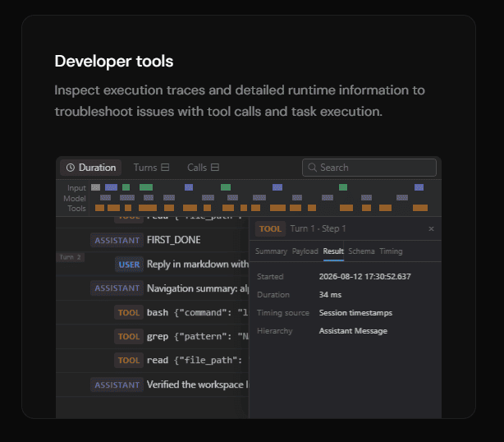
Task: Select the TOOL grep pattern row
Action: click(153, 337)
